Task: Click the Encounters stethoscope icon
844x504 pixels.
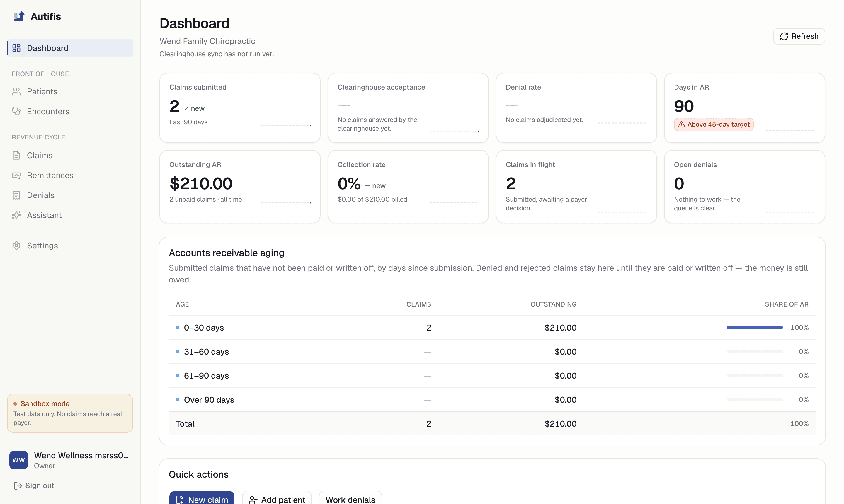Action: tap(16, 111)
